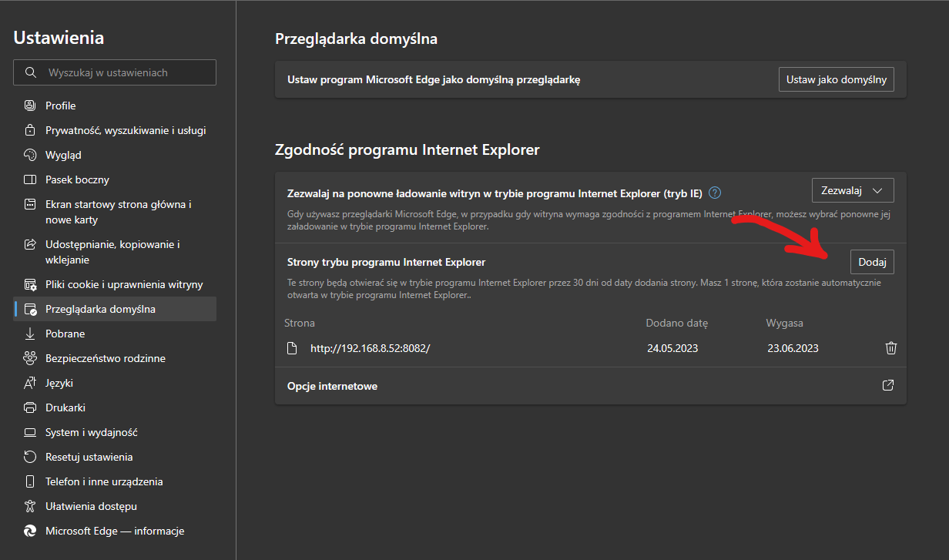Expand the Zezwalaj dropdown

click(853, 190)
